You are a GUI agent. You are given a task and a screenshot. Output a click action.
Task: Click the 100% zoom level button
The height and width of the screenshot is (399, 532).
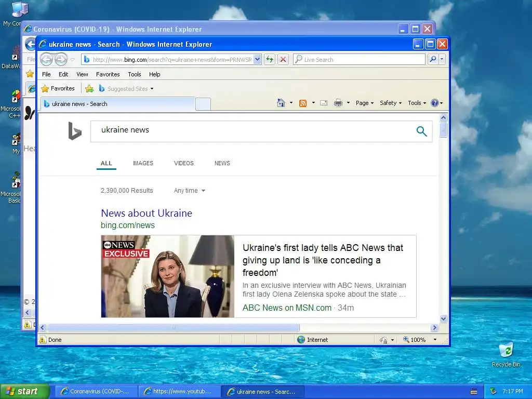coord(414,340)
